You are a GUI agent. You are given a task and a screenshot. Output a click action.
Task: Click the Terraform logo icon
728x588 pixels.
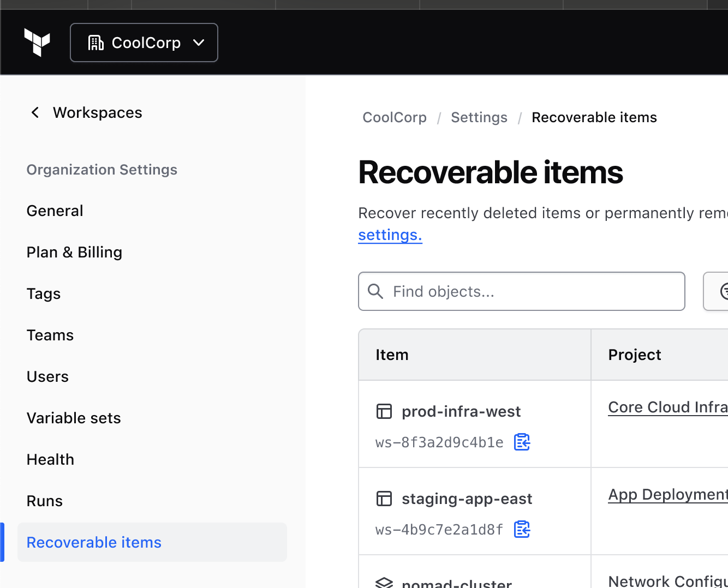37,43
